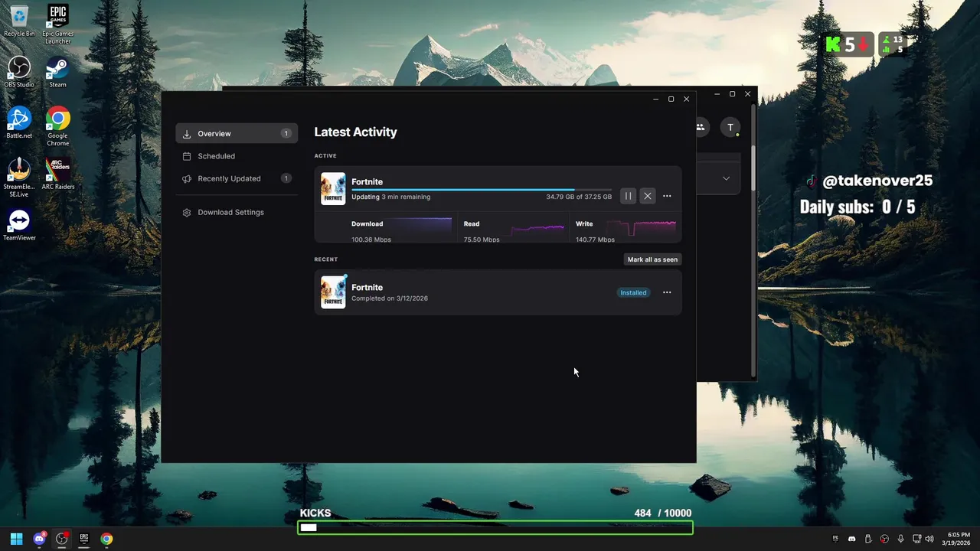Open Epic Games Launcher desktop shortcut
This screenshot has height=551, width=980.
click(58, 24)
